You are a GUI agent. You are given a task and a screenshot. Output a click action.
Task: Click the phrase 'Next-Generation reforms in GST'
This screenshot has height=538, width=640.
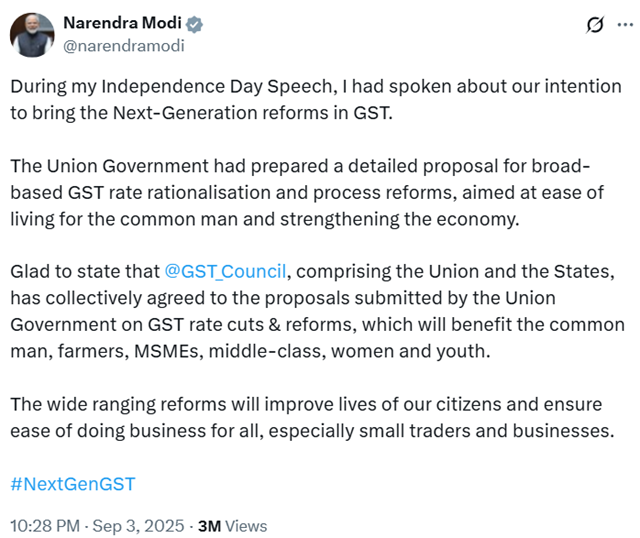(x=252, y=113)
